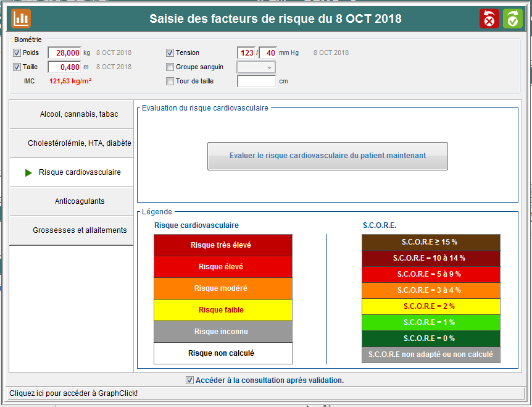Select the Anticoagulants tab

72,201
